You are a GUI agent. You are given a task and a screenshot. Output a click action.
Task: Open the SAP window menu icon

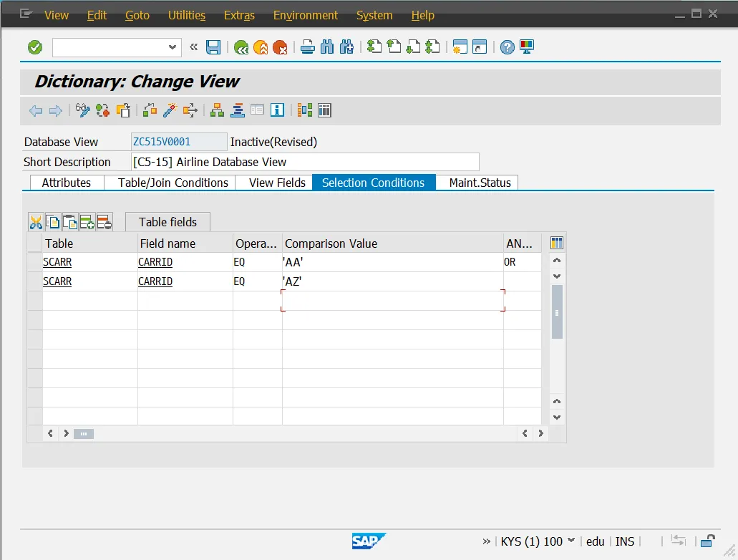[26, 14]
